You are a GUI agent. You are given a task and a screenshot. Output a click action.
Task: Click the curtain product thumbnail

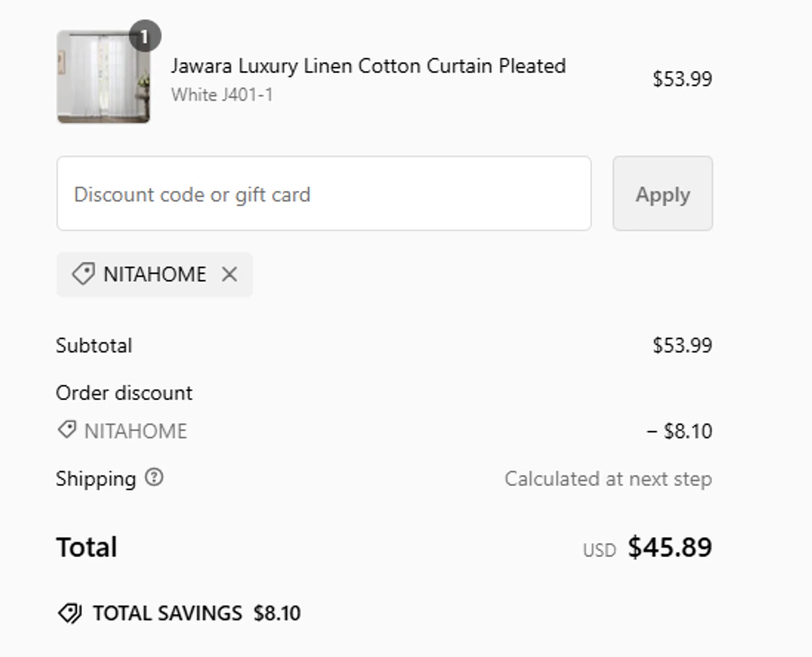coord(103,77)
